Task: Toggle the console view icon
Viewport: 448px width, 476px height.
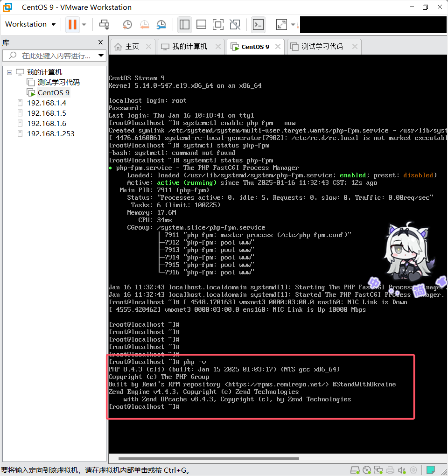Action: (x=258, y=24)
